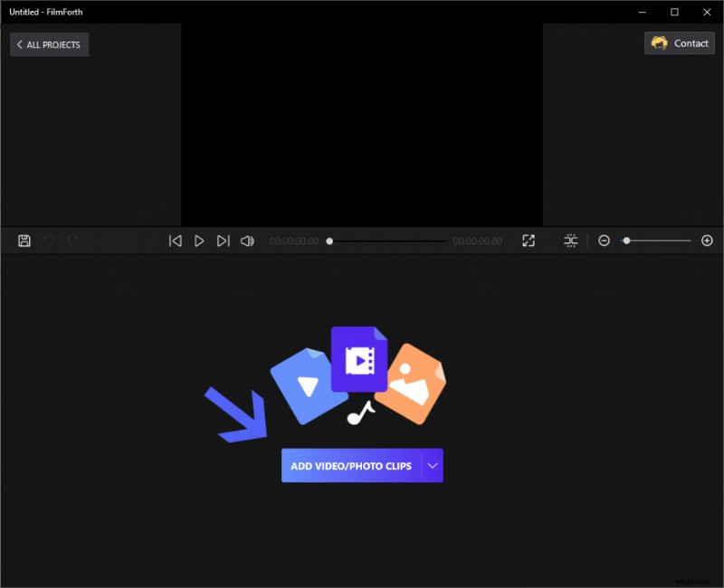
Task: Go back to ALL PROJECTS
Action: click(x=49, y=44)
